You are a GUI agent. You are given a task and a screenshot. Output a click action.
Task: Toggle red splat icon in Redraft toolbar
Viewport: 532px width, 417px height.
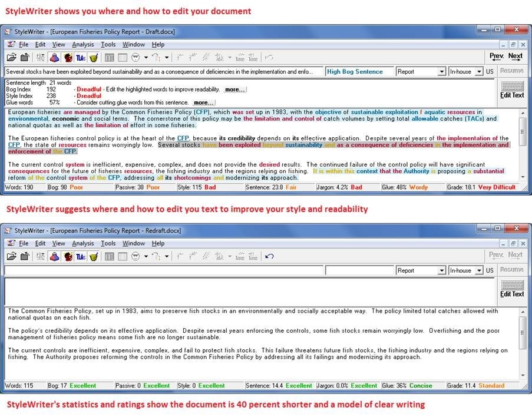point(68,257)
